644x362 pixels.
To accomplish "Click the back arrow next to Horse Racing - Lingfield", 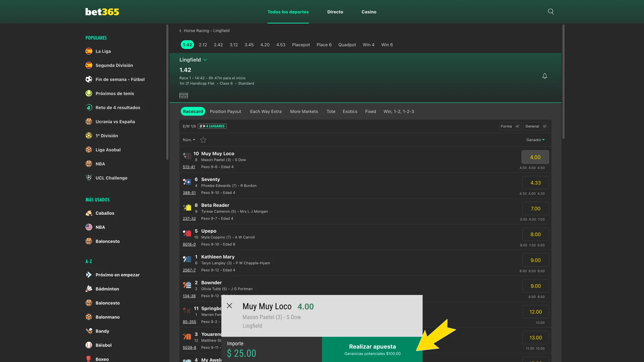I will tap(180, 31).
